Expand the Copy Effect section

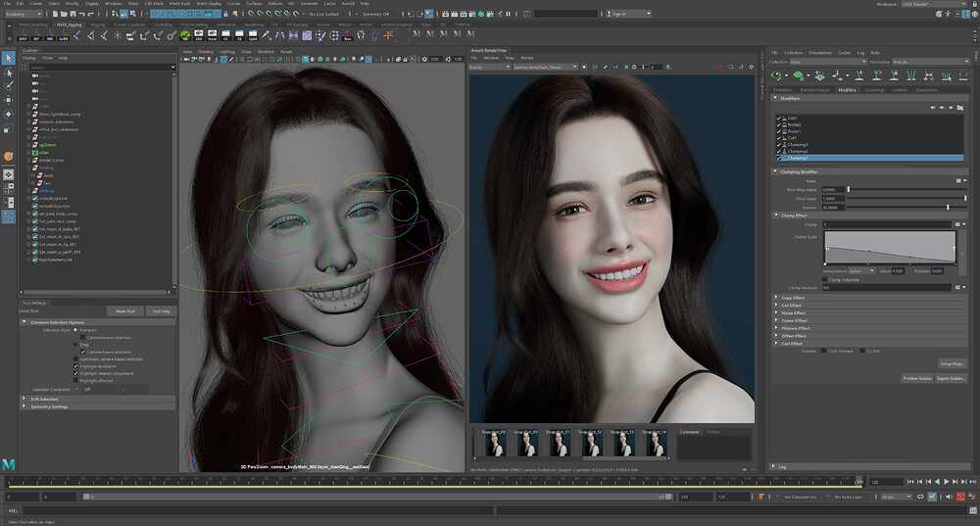775,298
